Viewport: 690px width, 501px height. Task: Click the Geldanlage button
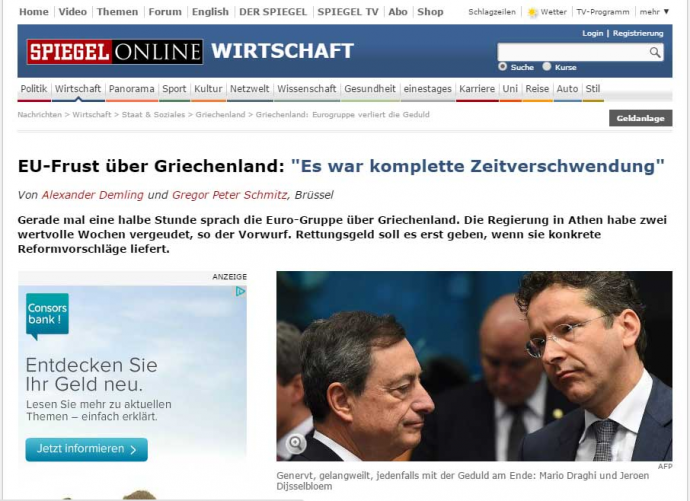pos(640,118)
